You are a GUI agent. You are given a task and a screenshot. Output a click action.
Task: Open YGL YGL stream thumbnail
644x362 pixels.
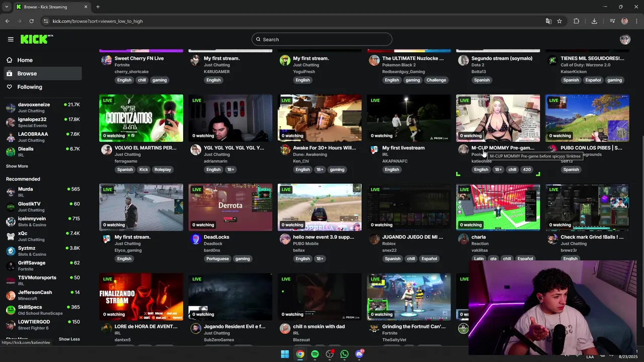pyautogui.click(x=230, y=118)
